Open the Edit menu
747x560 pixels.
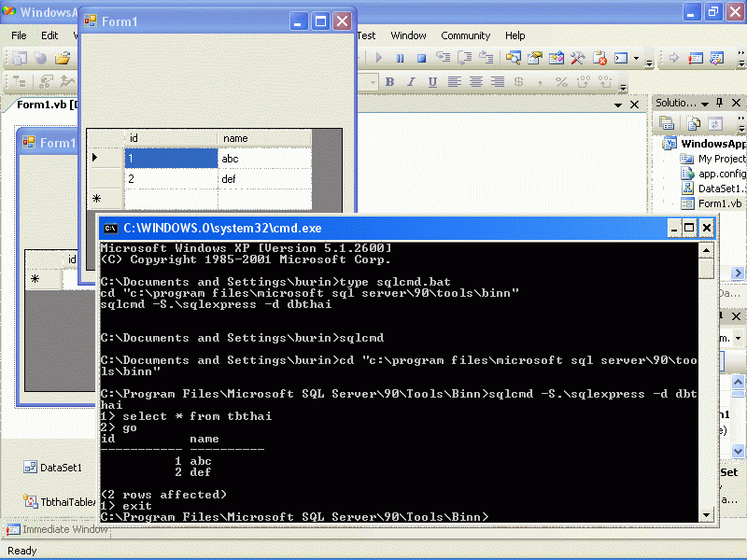pos(49,35)
